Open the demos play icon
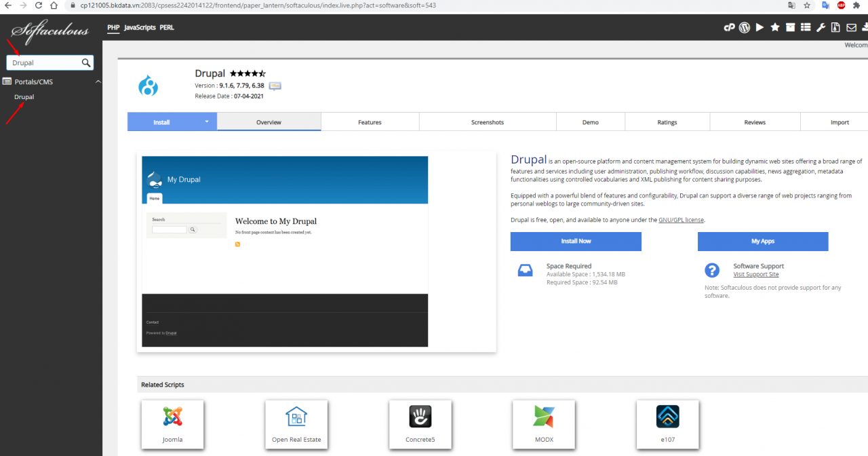868x456 pixels. (x=759, y=28)
